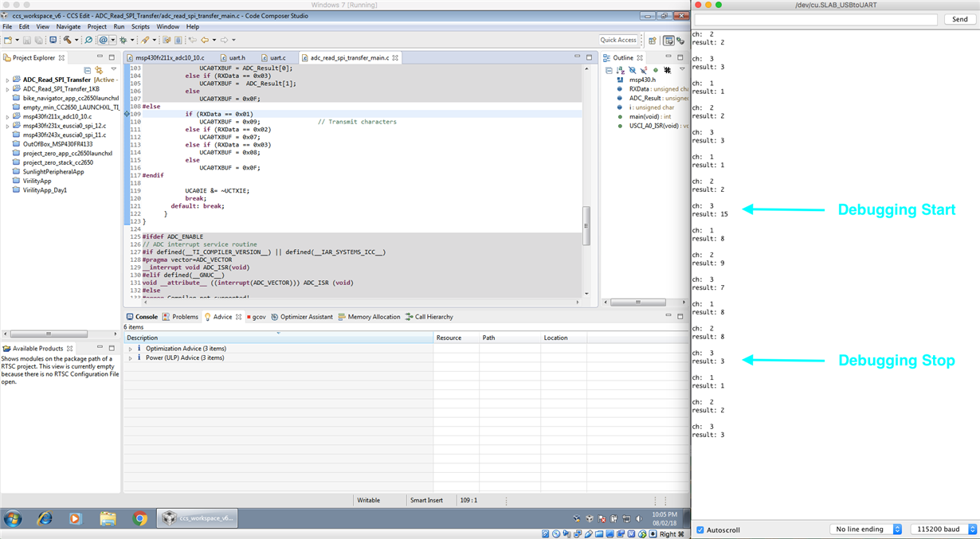Click Collapse All in Project Explorer
This screenshot has height=539, width=980.
(x=88, y=70)
